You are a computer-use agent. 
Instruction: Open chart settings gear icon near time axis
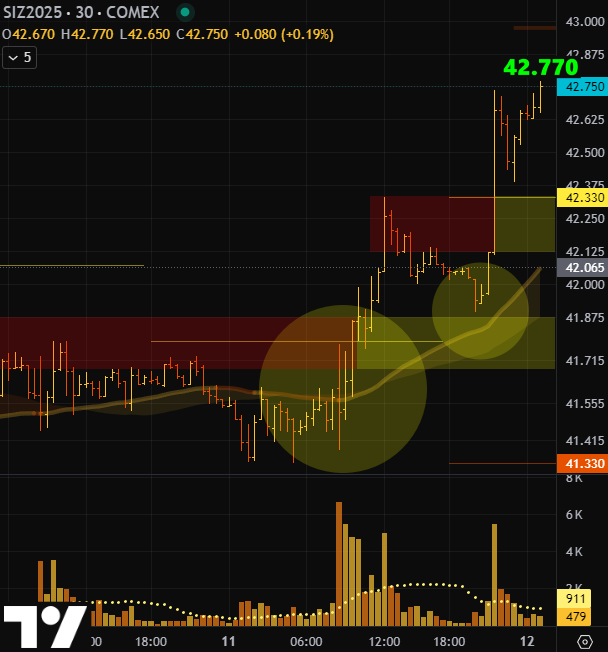[x=585, y=642]
